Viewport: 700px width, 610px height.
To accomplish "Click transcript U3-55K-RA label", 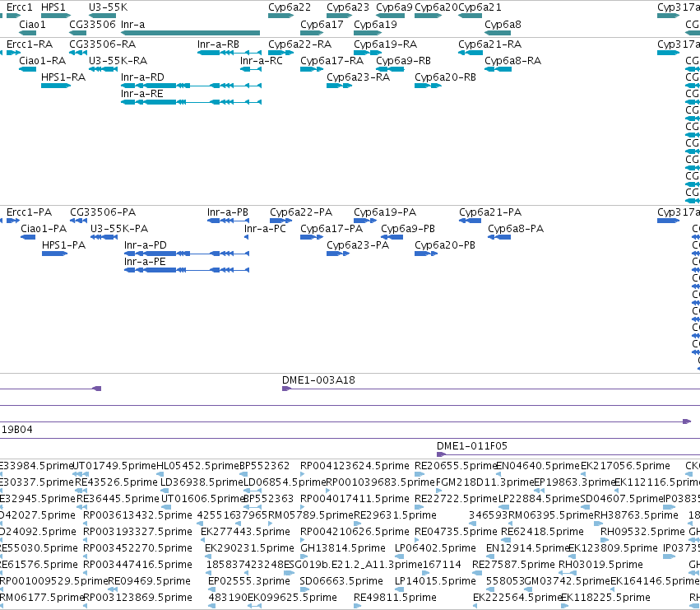I will 118,60.
